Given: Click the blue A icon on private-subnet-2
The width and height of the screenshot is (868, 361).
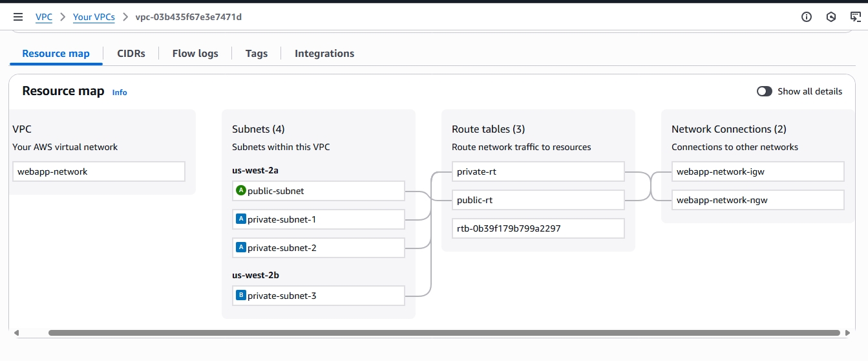Looking at the screenshot, I should [x=241, y=248].
